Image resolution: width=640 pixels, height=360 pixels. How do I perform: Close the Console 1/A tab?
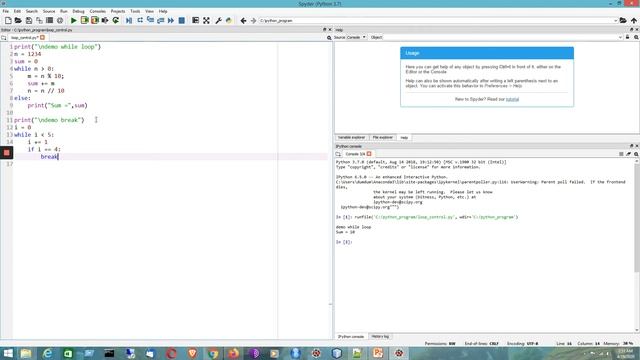[x=369, y=154]
